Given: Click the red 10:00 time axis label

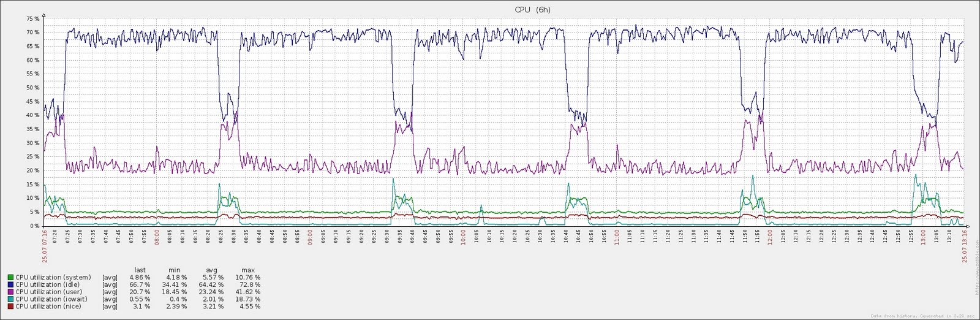Looking at the screenshot, I should point(463,237).
